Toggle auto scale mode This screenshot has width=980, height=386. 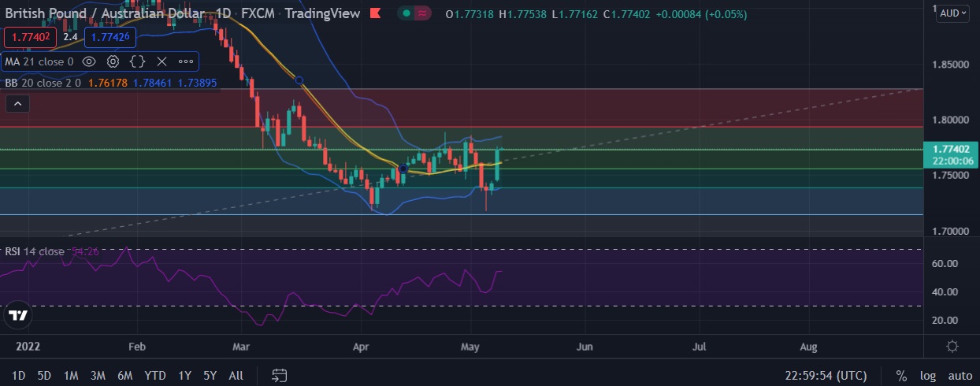[x=960, y=376]
